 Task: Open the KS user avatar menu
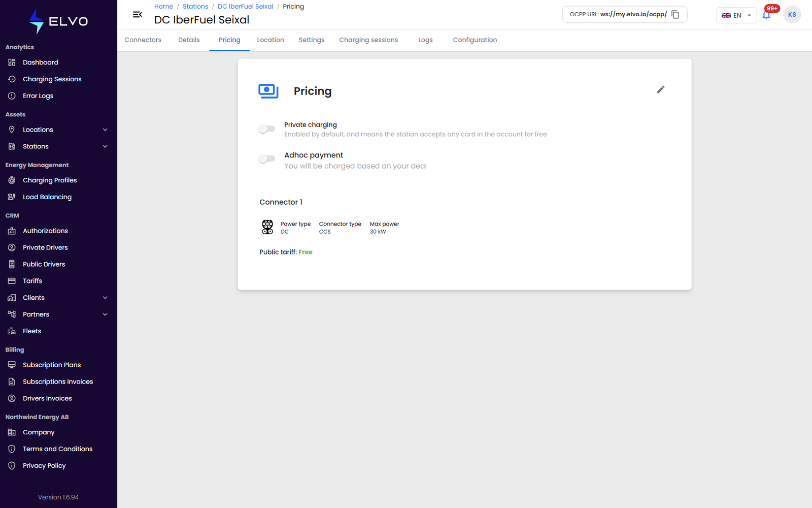[x=792, y=15]
